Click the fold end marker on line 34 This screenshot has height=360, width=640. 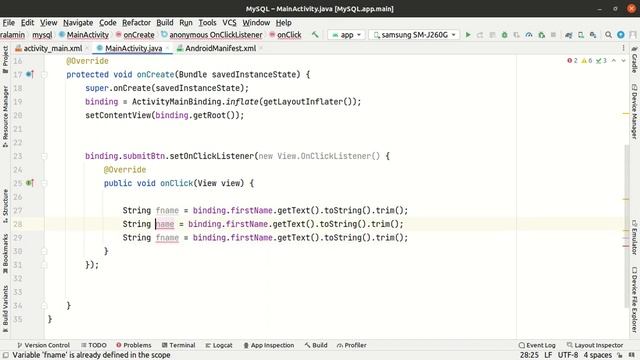pyautogui.click(x=44, y=305)
